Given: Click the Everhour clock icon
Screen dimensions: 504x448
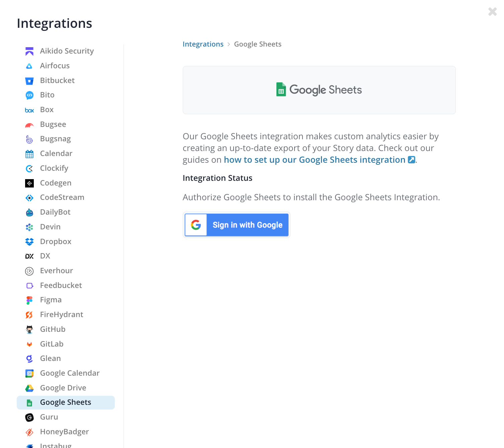Looking at the screenshot, I should click(x=29, y=271).
